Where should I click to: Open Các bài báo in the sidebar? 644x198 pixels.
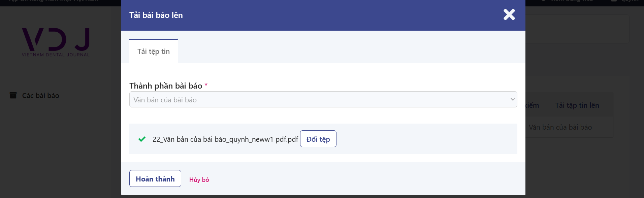pyautogui.click(x=40, y=96)
